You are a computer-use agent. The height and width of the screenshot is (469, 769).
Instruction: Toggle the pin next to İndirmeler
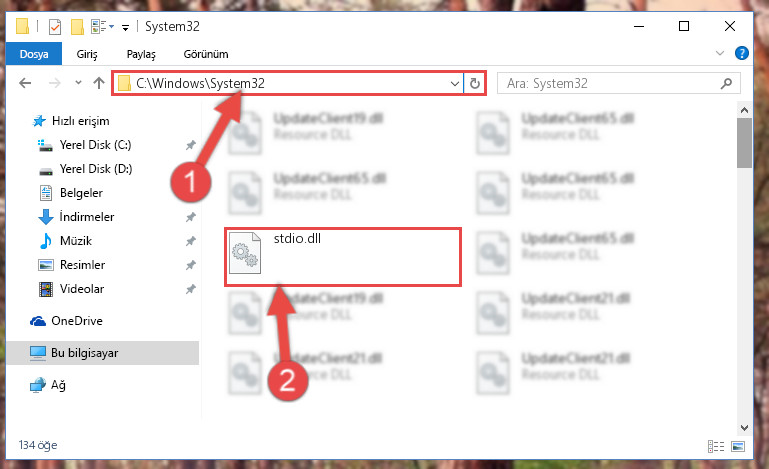191,217
